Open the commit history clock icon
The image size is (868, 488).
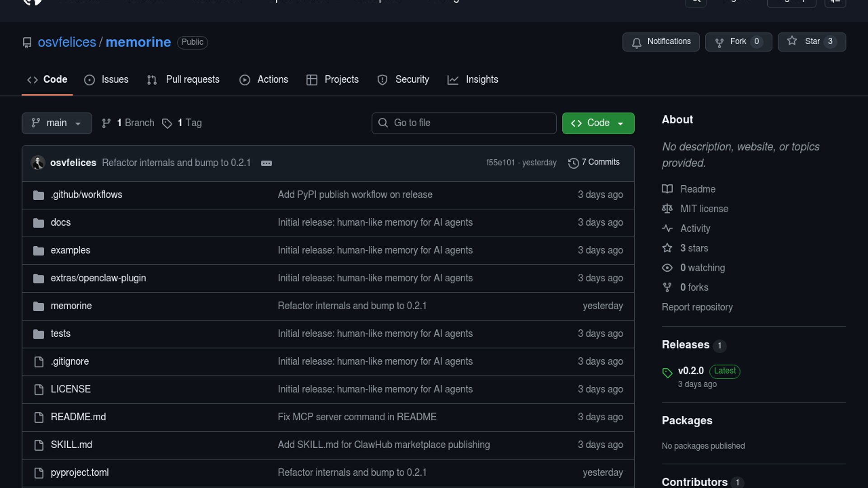click(x=573, y=163)
